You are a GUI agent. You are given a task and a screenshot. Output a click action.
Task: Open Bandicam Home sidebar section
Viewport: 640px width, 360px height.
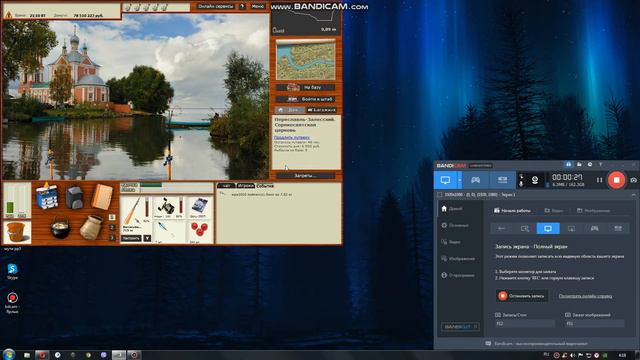tap(452, 209)
